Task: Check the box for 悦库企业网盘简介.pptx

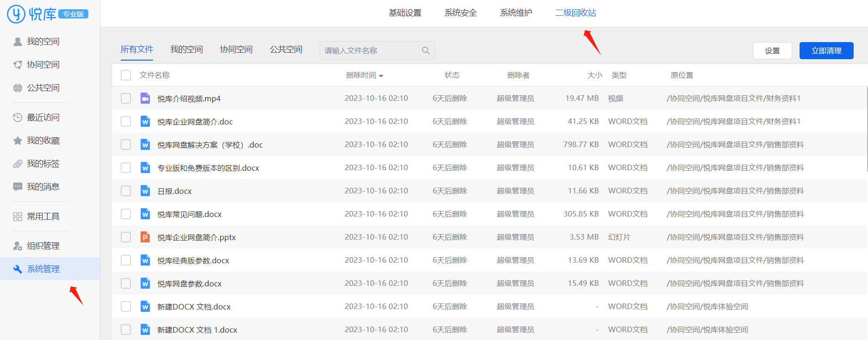Action: (126, 237)
